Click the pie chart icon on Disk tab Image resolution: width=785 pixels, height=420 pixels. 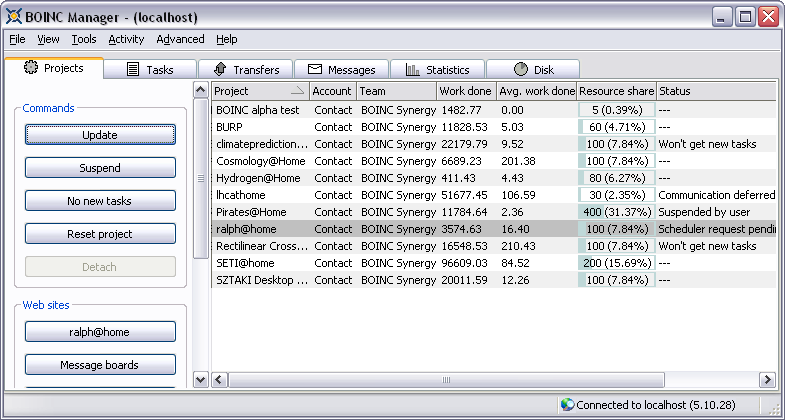[x=521, y=69]
